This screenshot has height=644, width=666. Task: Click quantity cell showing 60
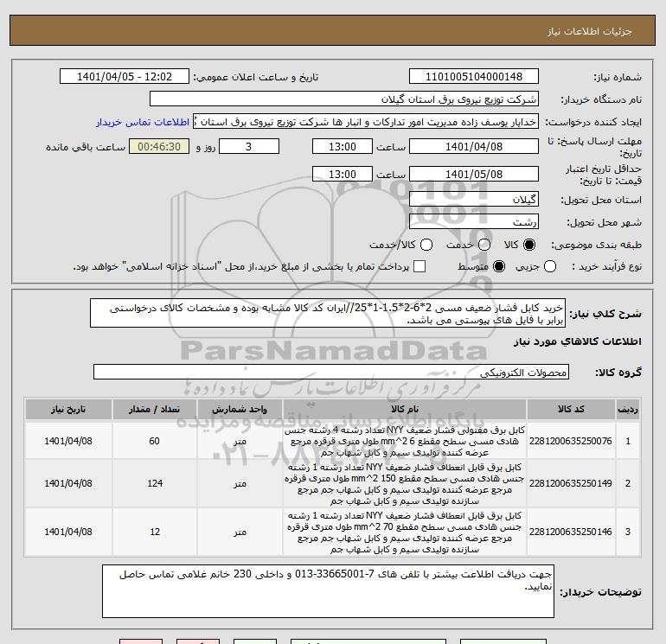[x=154, y=441]
